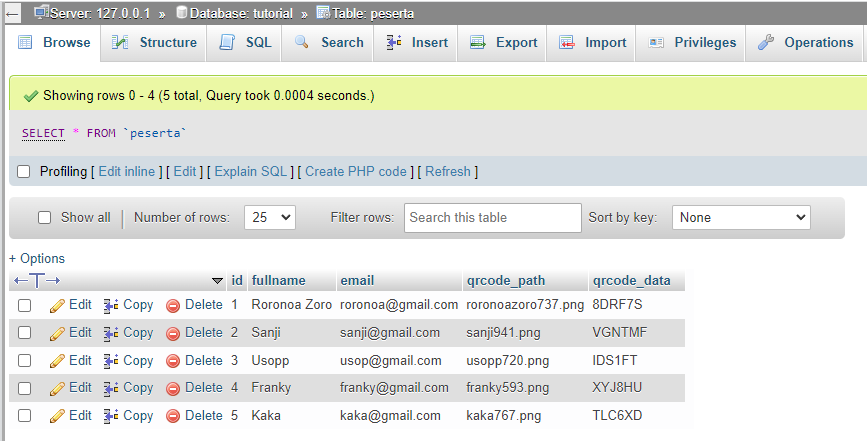Click the Copy icon in Sanji's row
The height and width of the screenshot is (441, 867).
coord(111,333)
